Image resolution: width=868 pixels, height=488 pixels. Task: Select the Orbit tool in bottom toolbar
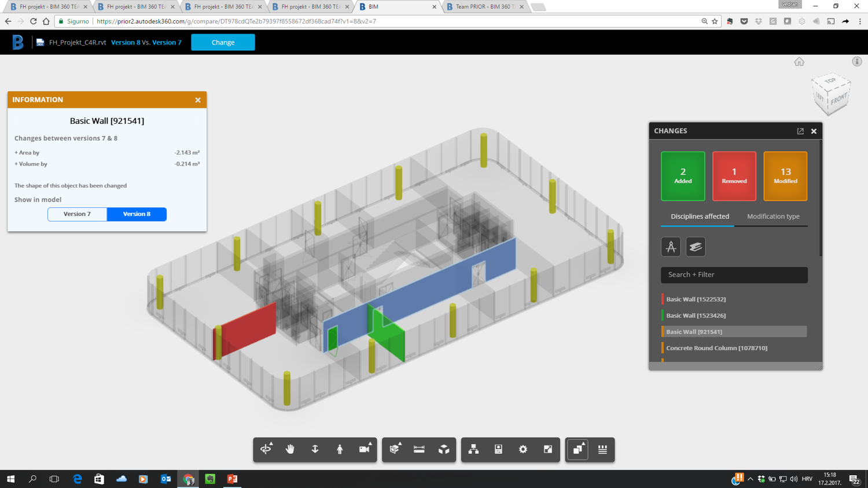point(266,449)
